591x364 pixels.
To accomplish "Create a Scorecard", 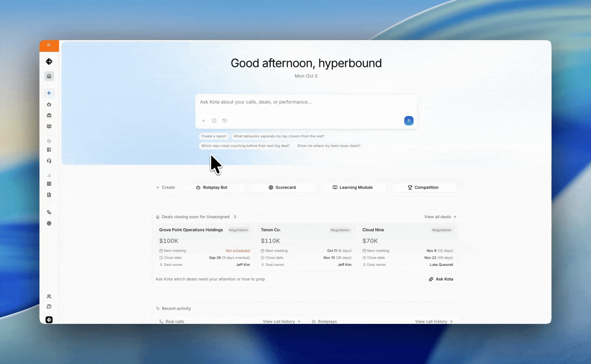I will pos(282,187).
